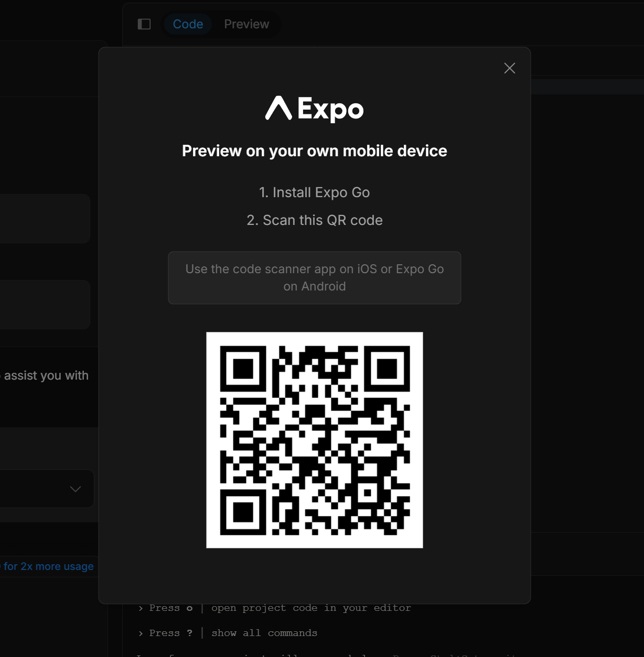This screenshot has height=657, width=644.
Task: Switch to the Code tab
Action: point(188,24)
